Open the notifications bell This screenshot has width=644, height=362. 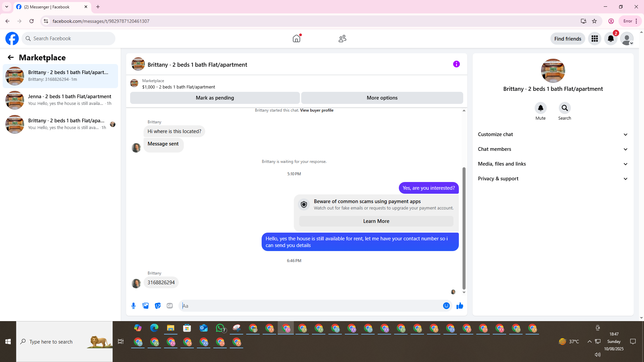pos(611,39)
